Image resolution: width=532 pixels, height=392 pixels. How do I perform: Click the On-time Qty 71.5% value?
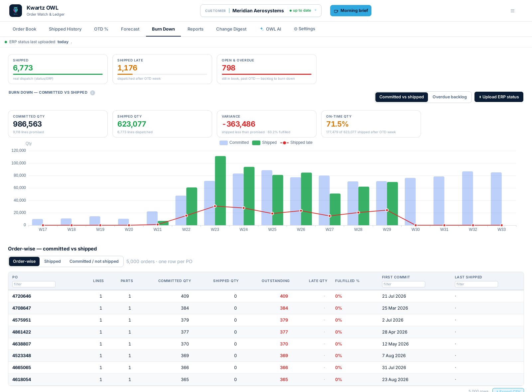click(337, 124)
